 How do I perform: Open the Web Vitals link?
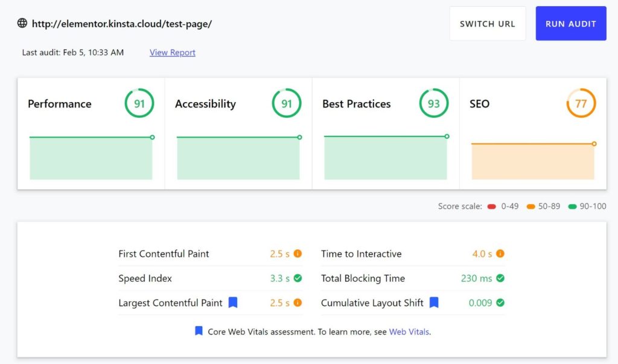tap(409, 331)
